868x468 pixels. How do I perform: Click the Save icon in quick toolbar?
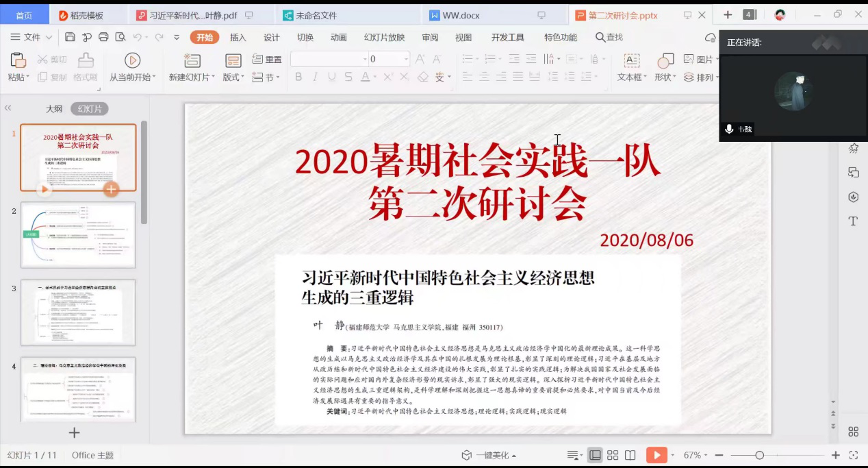coord(71,37)
